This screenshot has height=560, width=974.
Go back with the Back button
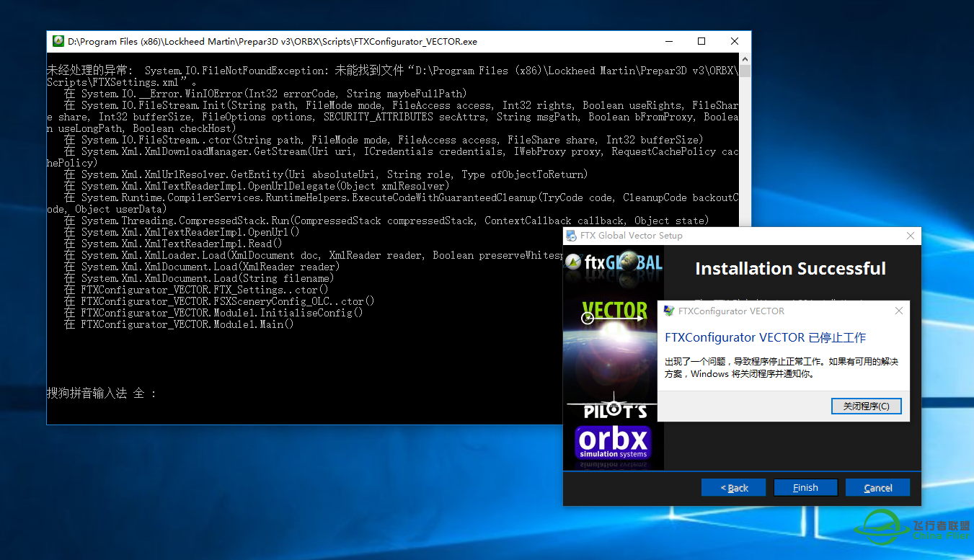coord(734,488)
